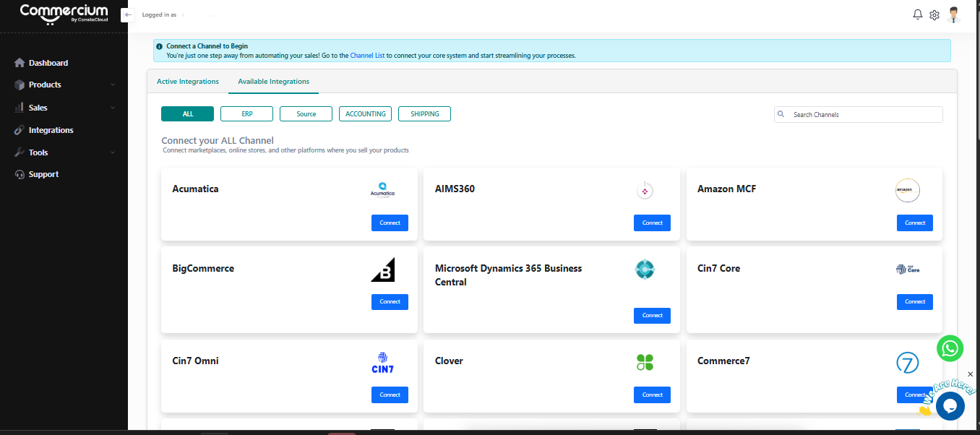This screenshot has height=435, width=980.
Task: Dismiss the We Are Here chat prompt
Action: pyautogui.click(x=970, y=374)
